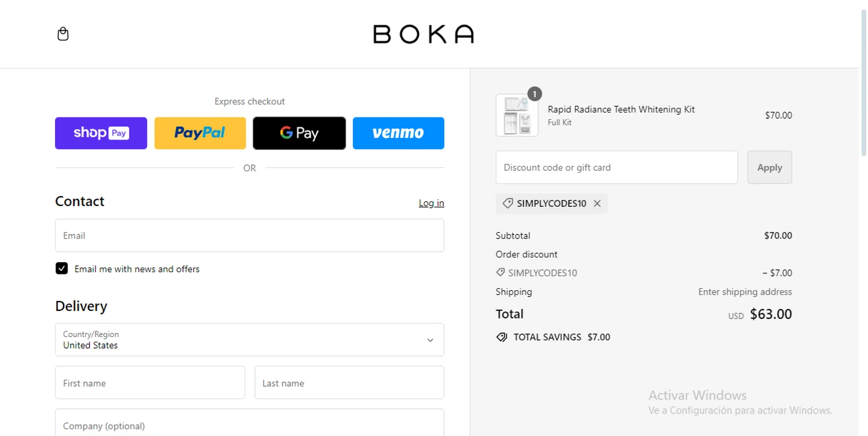
Task: Click the Full Kit variant label
Action: 560,123
